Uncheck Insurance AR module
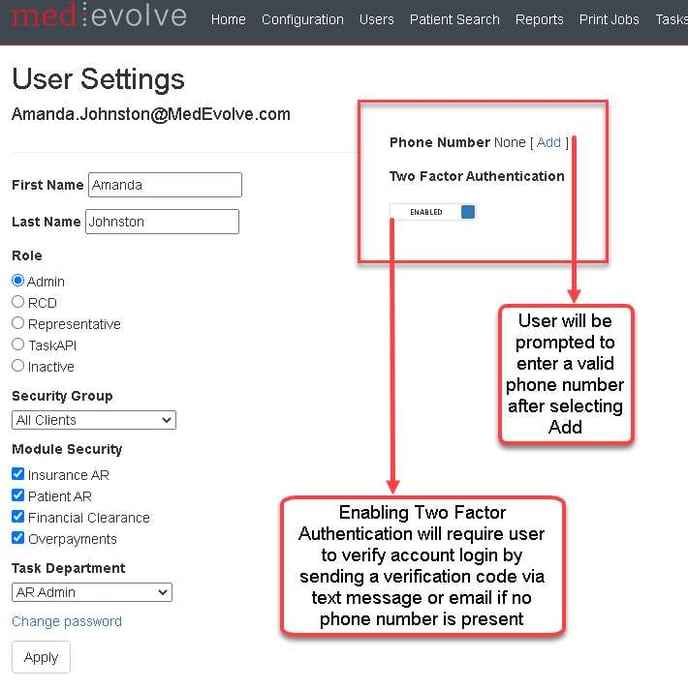688x689 pixels. [x=18, y=474]
